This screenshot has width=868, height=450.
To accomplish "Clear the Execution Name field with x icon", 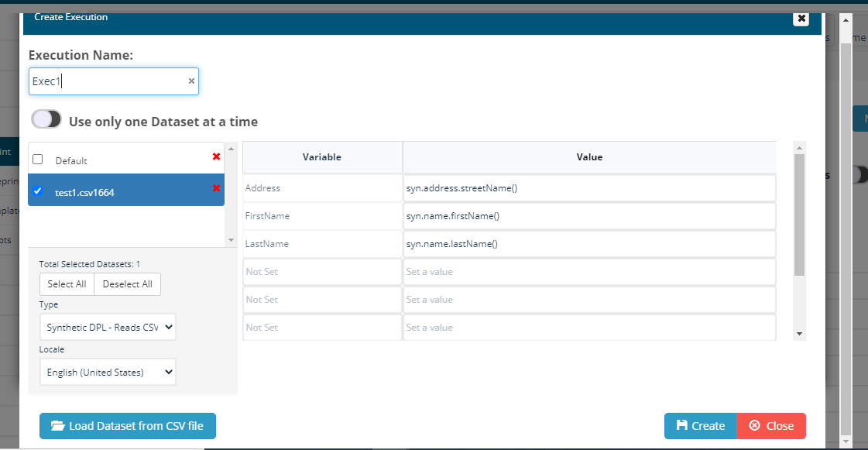I will (191, 81).
